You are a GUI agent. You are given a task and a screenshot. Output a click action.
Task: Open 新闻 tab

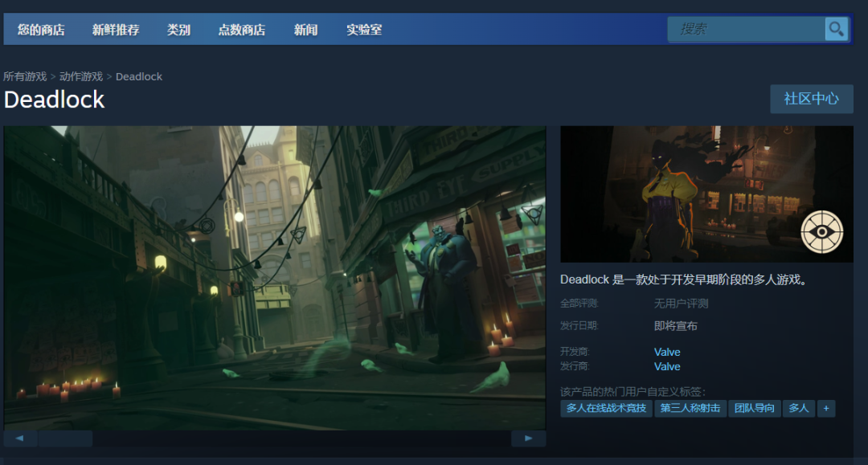(305, 30)
